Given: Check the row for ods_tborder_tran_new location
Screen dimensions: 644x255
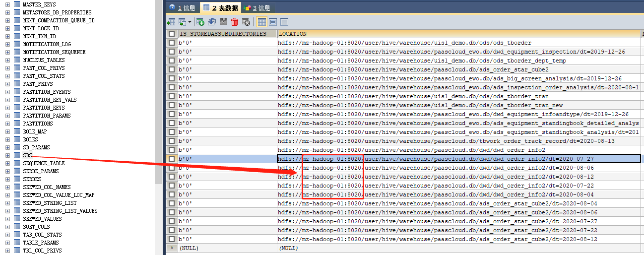Looking at the screenshot, I should 172,105.
